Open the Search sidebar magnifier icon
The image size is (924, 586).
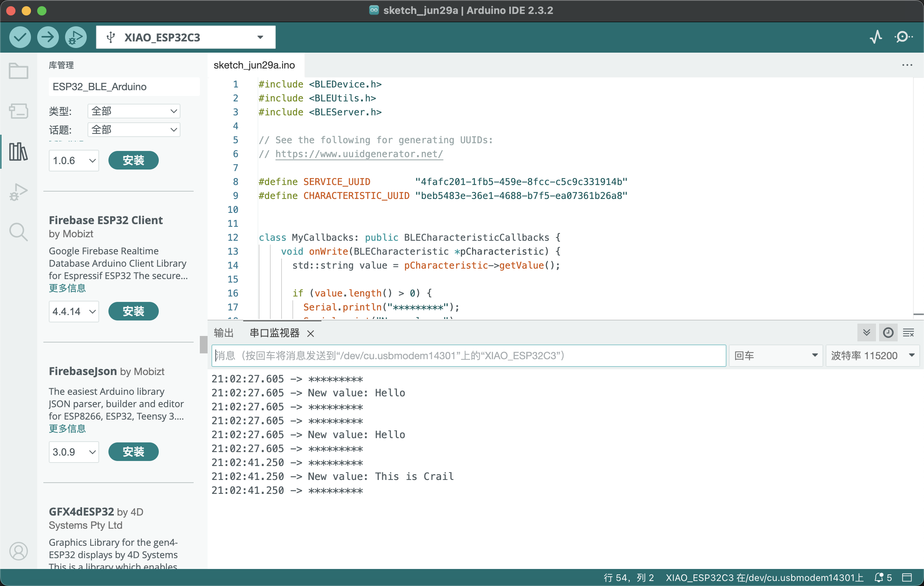(x=18, y=232)
